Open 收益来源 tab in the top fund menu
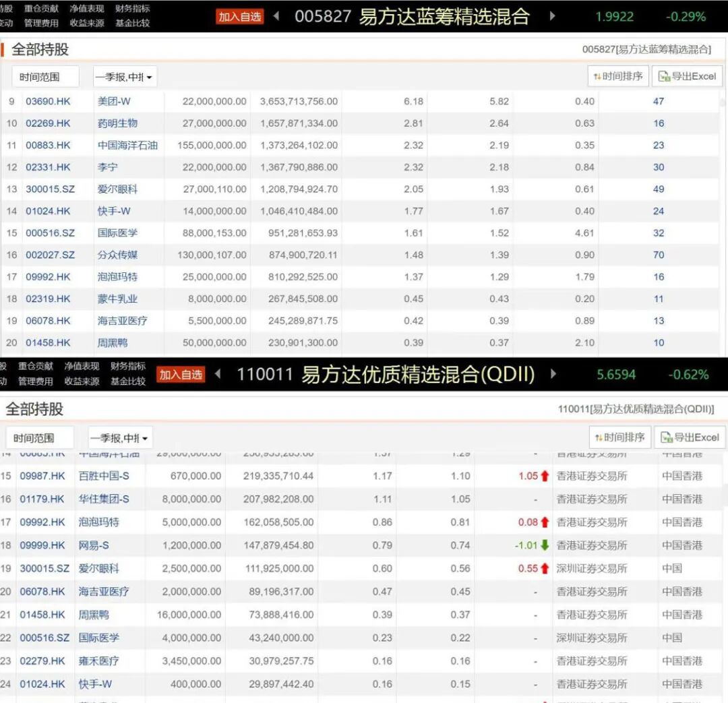The width and height of the screenshot is (728, 703). [87, 23]
